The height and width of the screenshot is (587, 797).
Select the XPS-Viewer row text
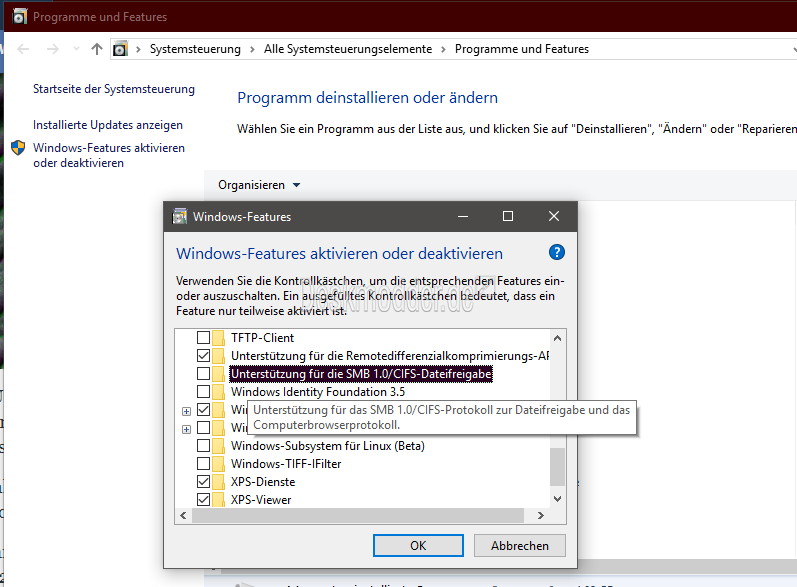[x=261, y=500]
